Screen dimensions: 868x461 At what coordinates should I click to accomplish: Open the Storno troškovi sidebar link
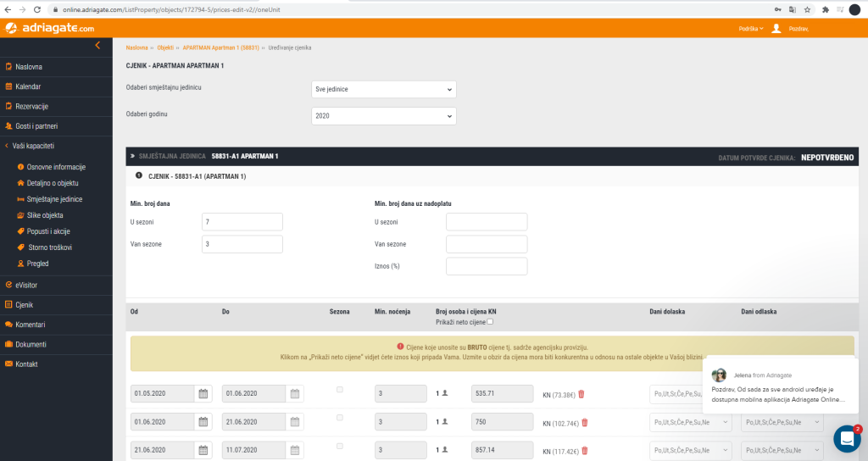pyautogui.click(x=49, y=247)
